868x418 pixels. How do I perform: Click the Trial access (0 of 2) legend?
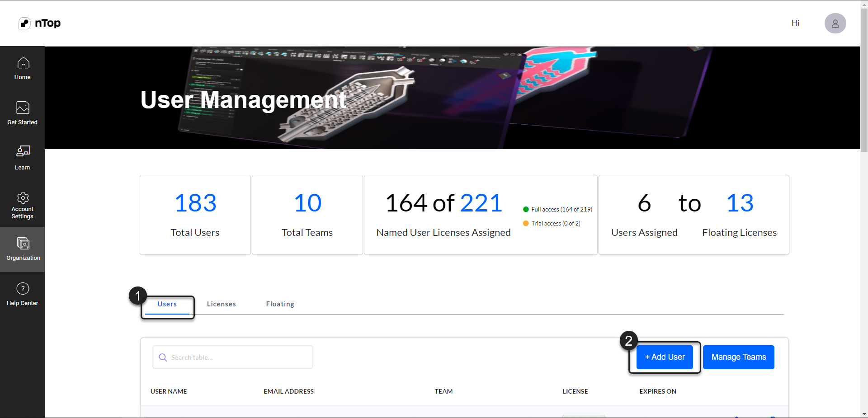tap(552, 223)
